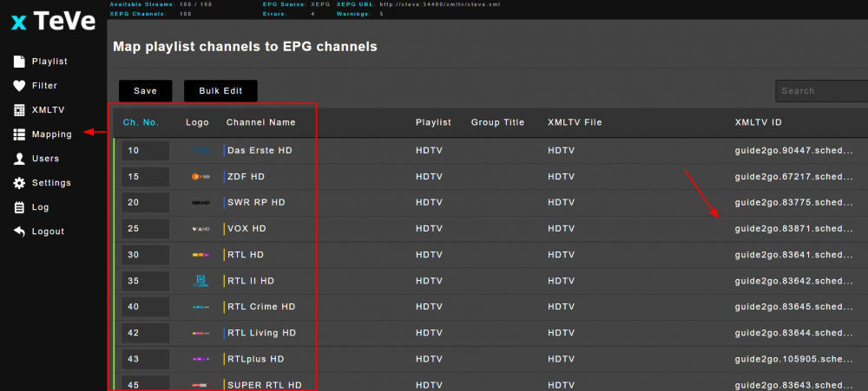
Task: Click the XMLTV grid icon
Action: [19, 110]
